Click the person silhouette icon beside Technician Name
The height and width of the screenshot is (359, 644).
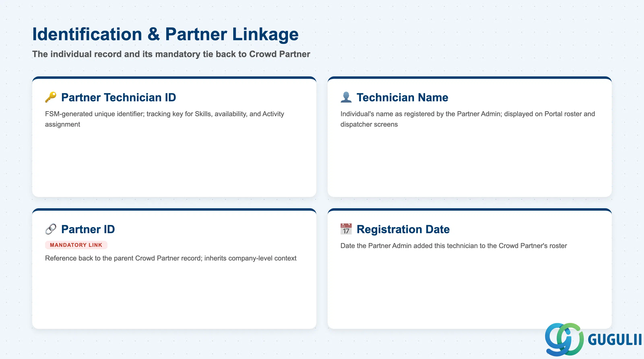pyautogui.click(x=346, y=97)
